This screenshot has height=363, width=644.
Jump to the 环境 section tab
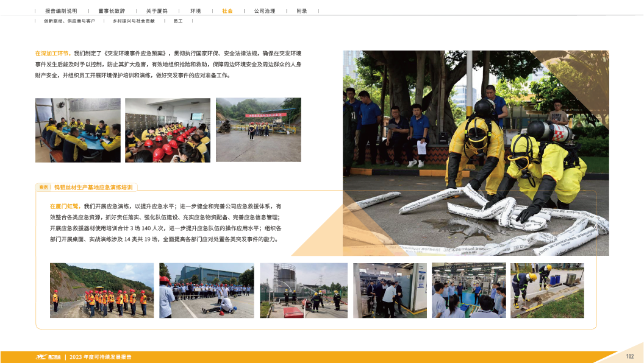(195, 11)
